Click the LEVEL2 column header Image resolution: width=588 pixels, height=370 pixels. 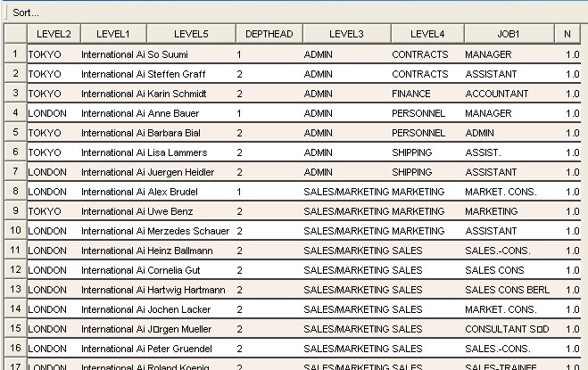tap(54, 34)
